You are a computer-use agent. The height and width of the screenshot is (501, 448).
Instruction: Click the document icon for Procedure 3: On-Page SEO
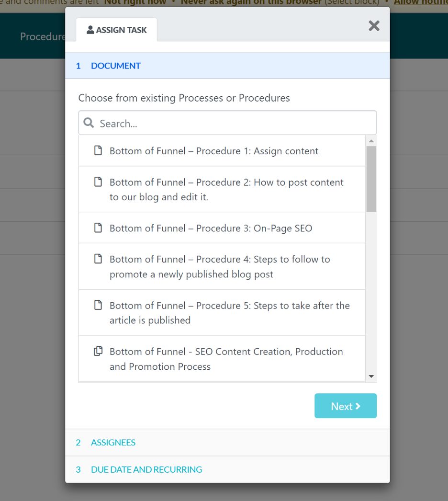98,228
